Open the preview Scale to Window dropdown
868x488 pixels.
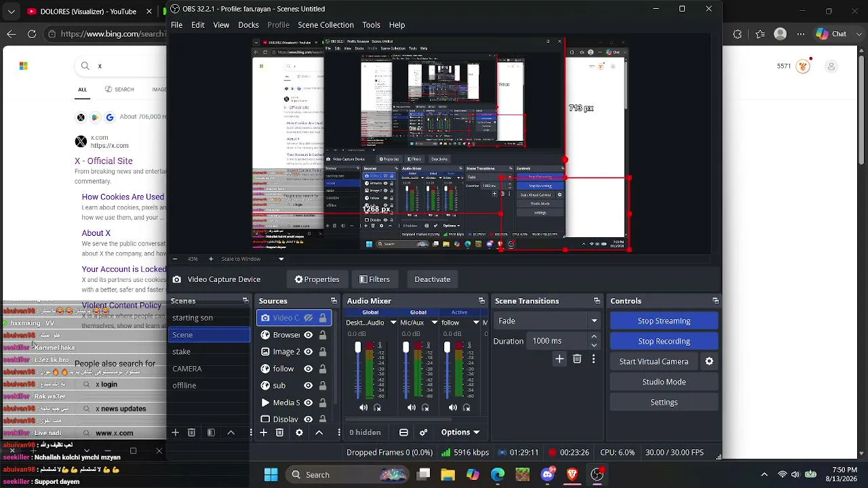tap(281, 259)
